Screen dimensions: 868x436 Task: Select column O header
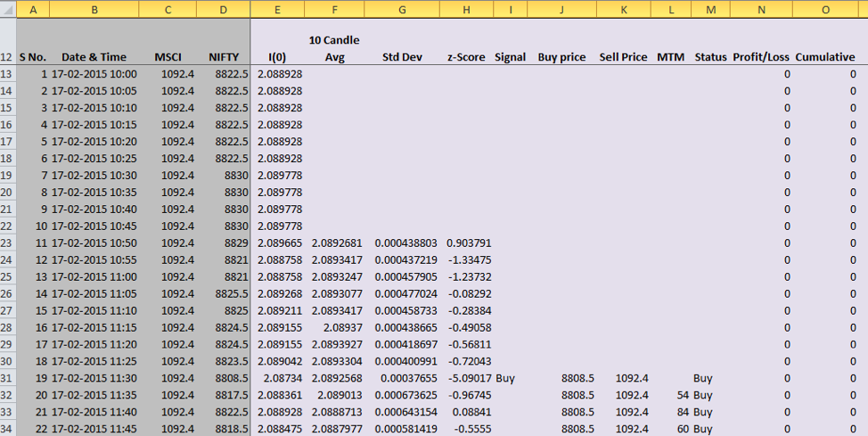coord(826,10)
